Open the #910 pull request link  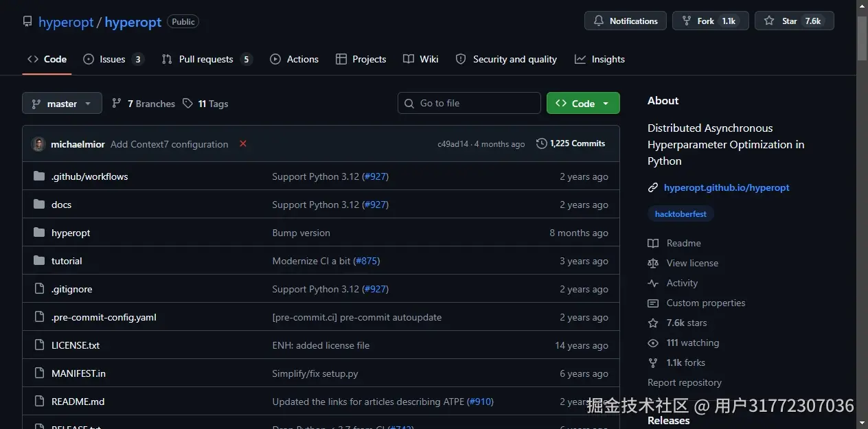coord(480,402)
